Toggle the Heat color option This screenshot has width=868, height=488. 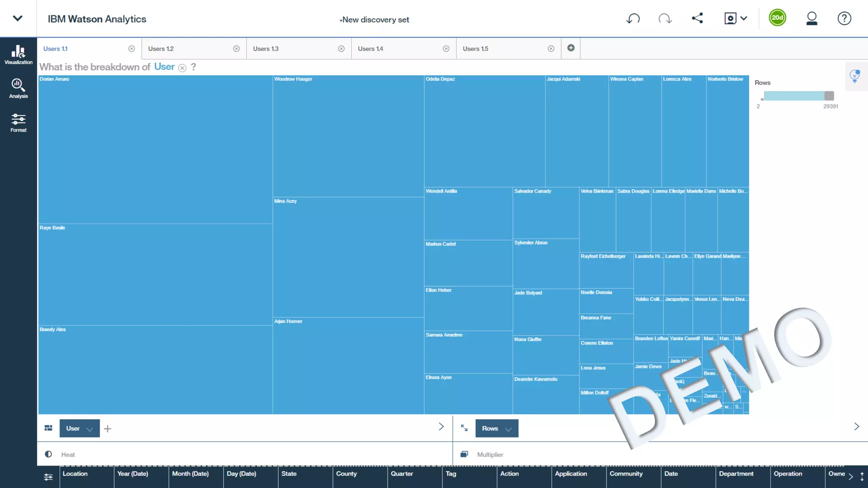[x=48, y=454]
